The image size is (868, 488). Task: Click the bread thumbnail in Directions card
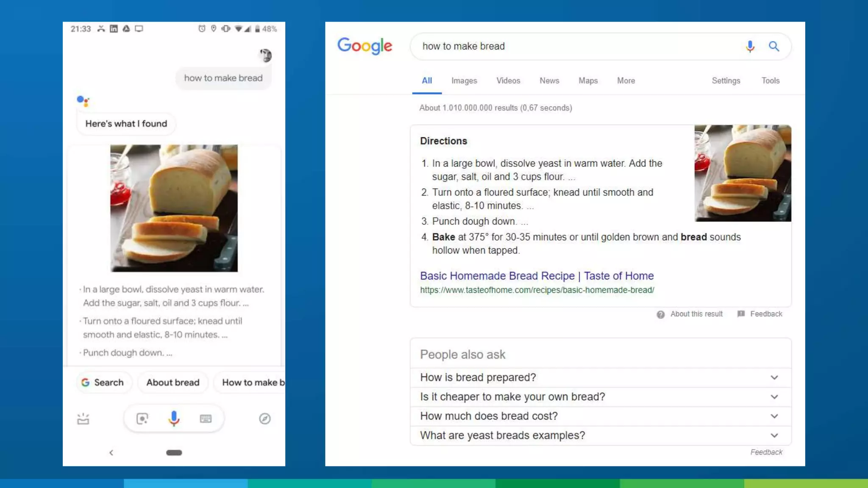coord(743,173)
